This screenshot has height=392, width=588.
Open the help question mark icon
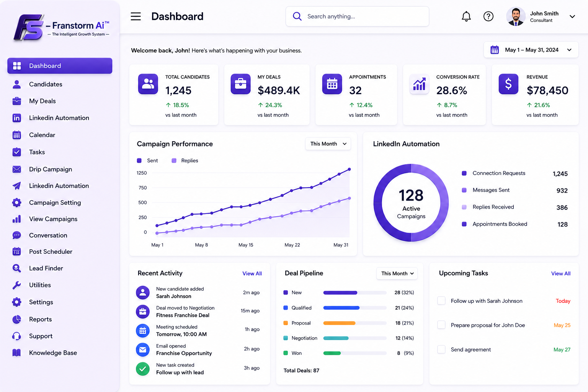[488, 16]
